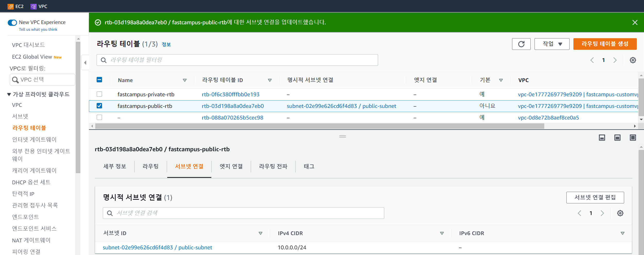
Task: Dismiss the green success notification banner
Action: [635, 22]
